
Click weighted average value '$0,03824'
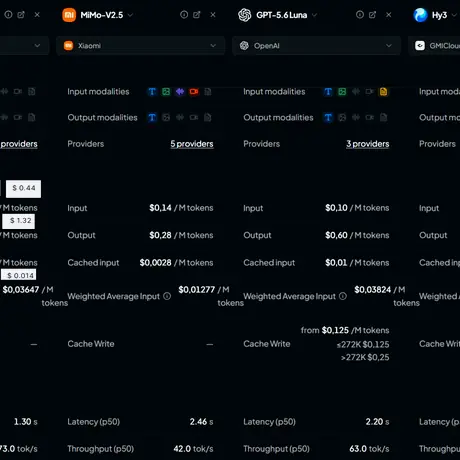click(373, 290)
